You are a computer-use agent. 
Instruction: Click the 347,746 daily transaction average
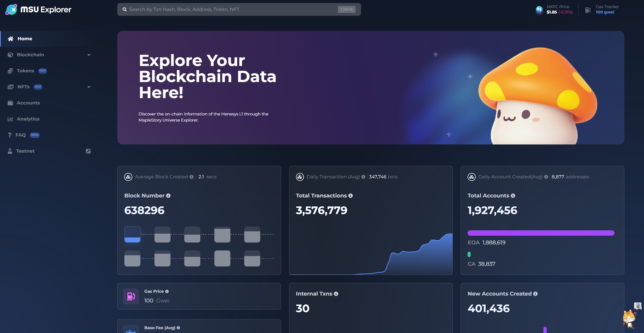tap(378, 177)
